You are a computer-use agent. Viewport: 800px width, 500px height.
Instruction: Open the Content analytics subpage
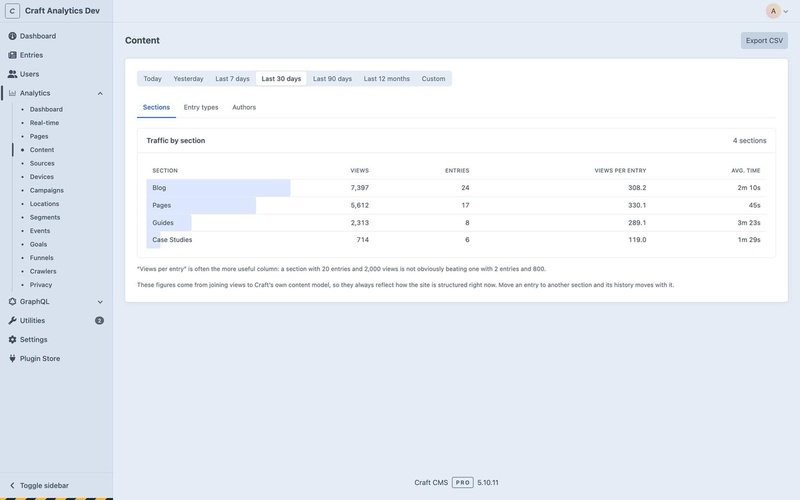[x=41, y=149]
